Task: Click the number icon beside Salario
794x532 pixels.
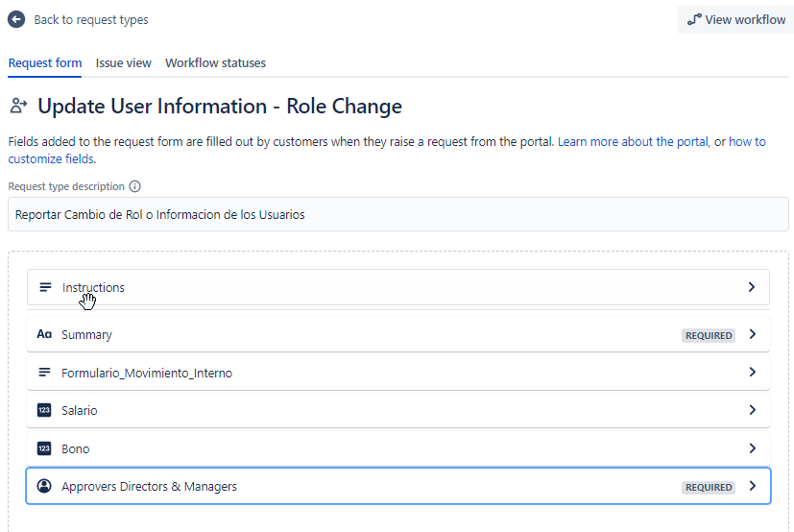Action: 44,410
